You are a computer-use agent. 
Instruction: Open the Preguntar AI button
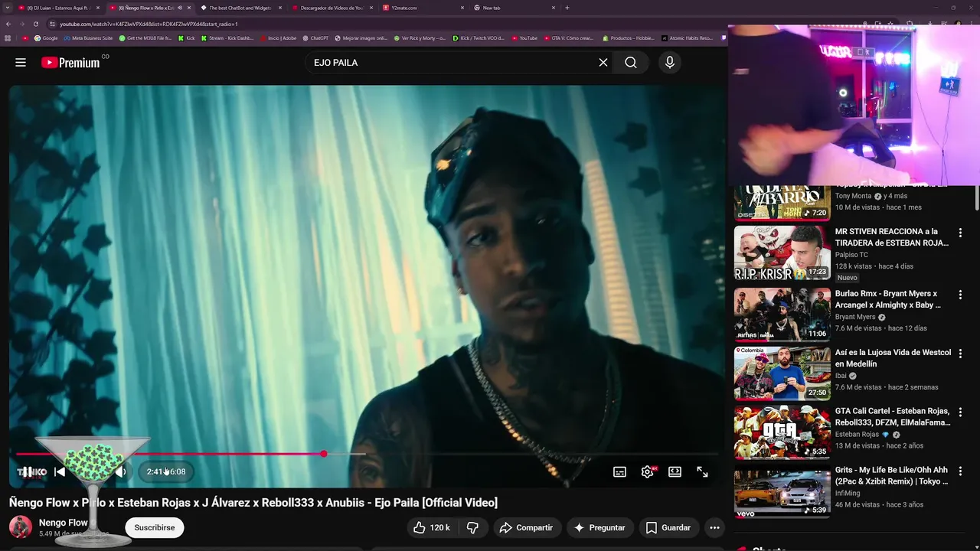point(600,527)
